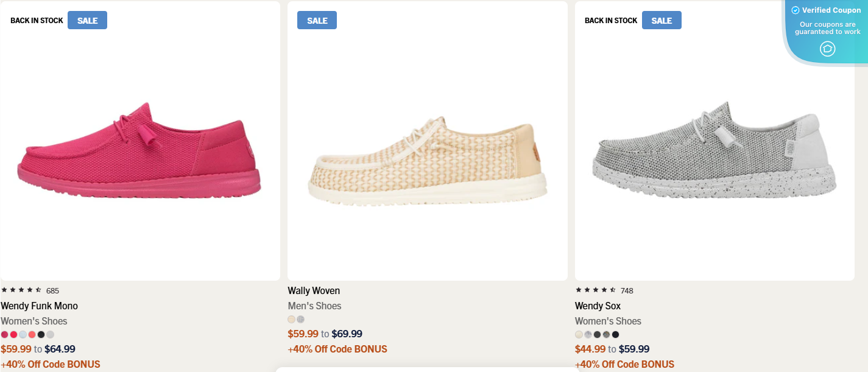
Task: Click the pink Wendy Funk Mono shoe image
Action: coord(140,152)
